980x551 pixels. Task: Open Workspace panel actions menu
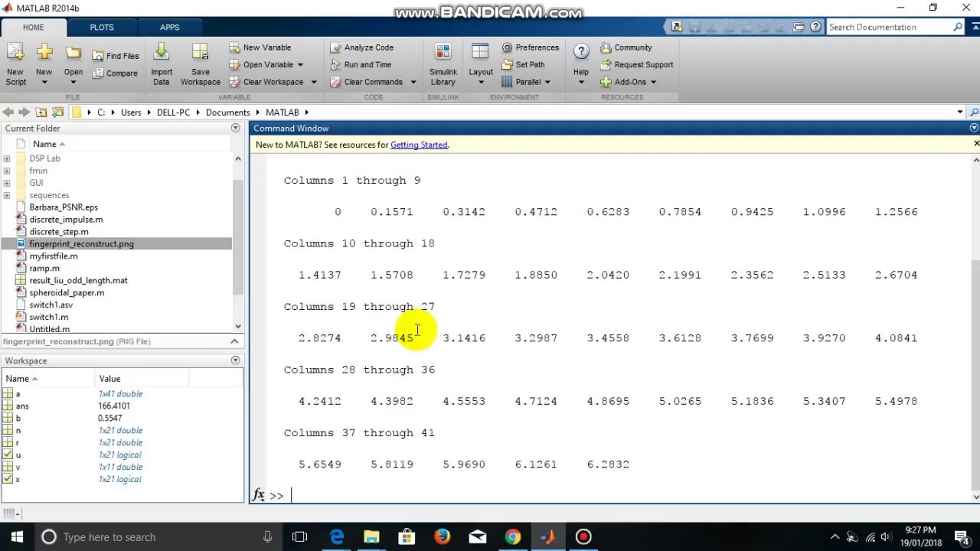click(x=235, y=360)
